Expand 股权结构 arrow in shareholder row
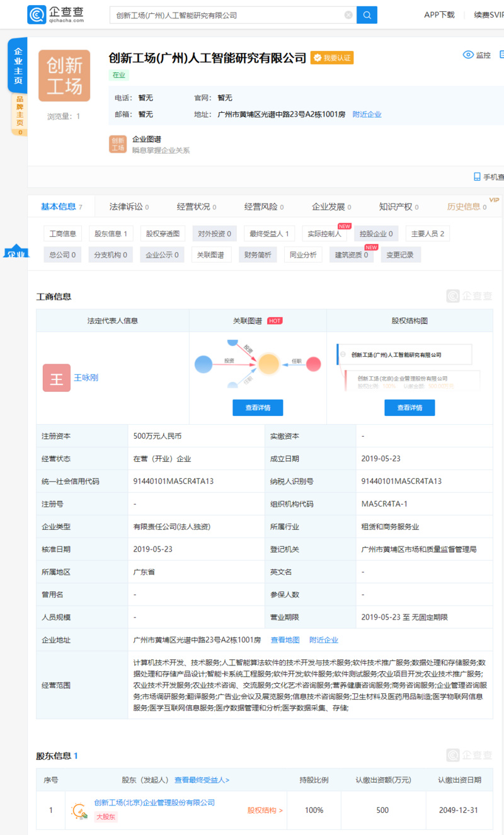The width and height of the screenshot is (504, 835). click(265, 810)
